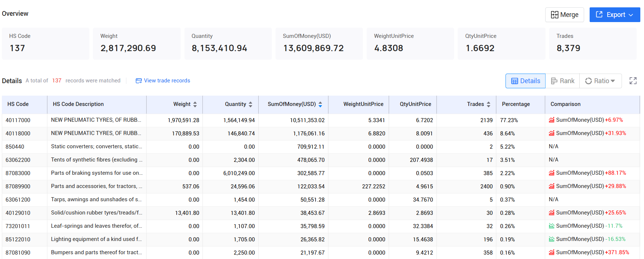Viewport: 644px width, 259px height.
Task: Toggle fullscreen table view icon
Action: point(633,81)
